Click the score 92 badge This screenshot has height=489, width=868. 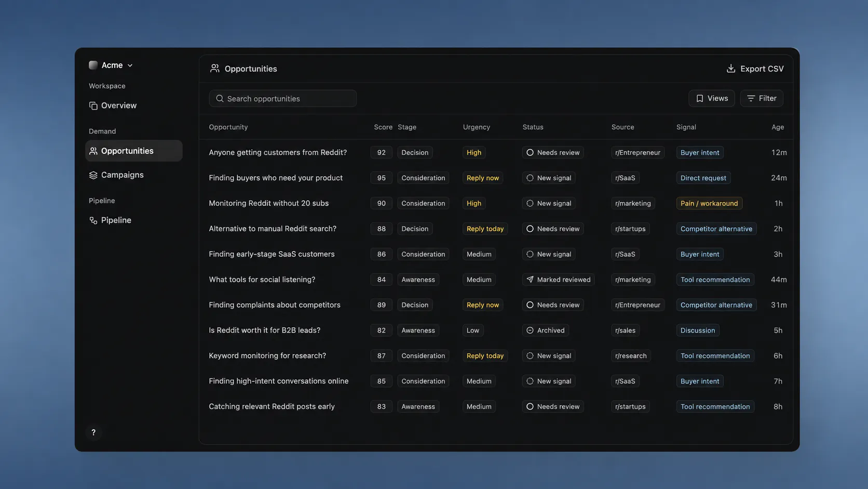382,153
